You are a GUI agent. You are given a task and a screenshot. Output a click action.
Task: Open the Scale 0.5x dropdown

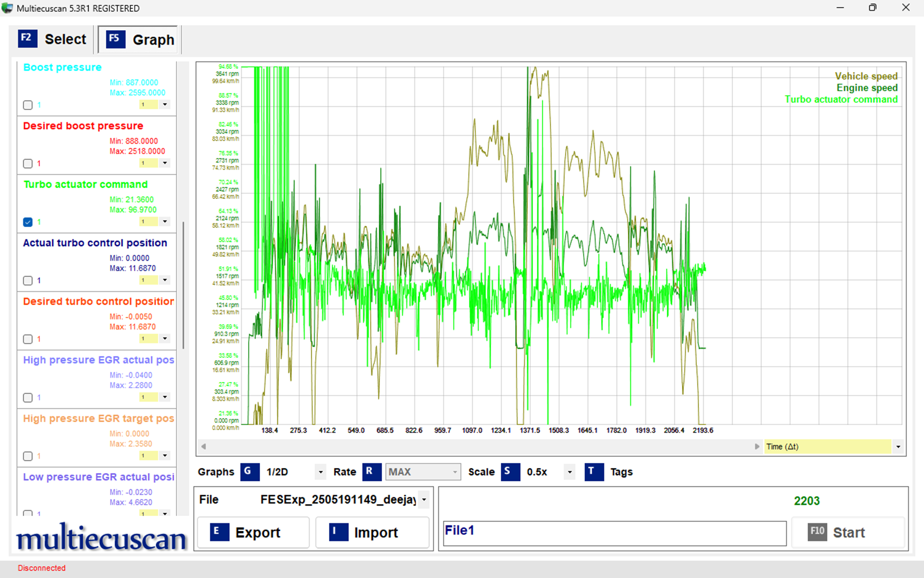570,472
